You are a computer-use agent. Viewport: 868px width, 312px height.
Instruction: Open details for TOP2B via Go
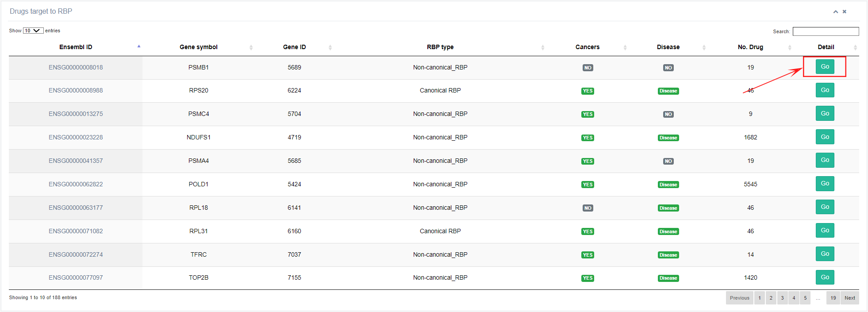tap(825, 277)
